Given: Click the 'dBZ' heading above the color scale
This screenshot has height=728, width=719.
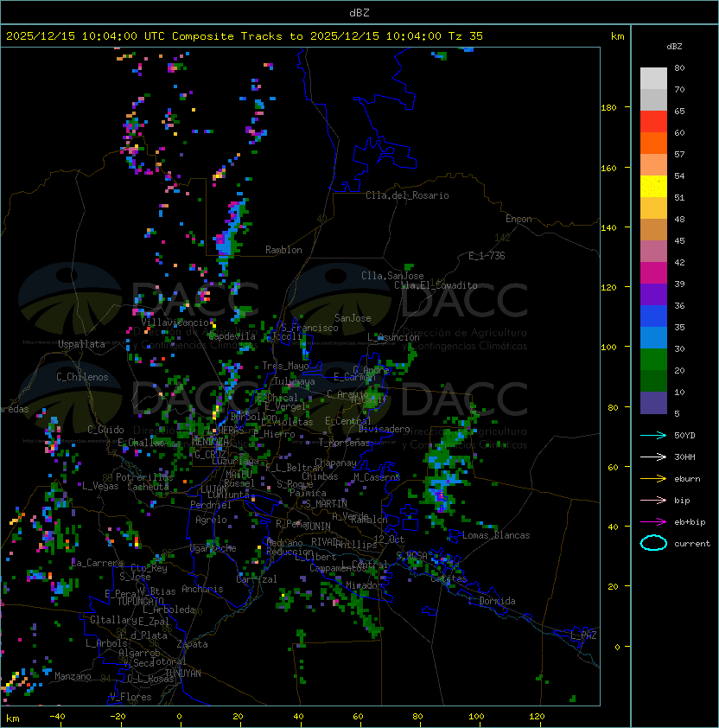Looking at the screenshot, I should click(674, 47).
